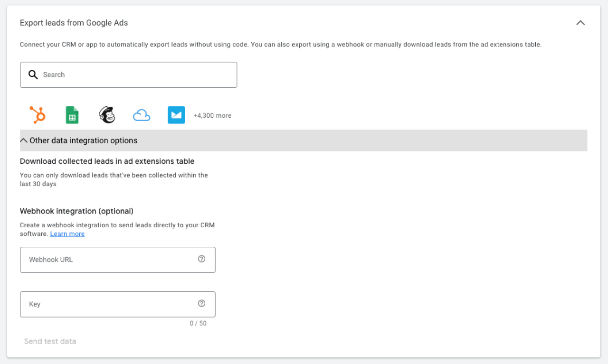This screenshot has width=608, height=364.
Task: Open the Salesforce cloud integration icon
Action: tap(142, 115)
